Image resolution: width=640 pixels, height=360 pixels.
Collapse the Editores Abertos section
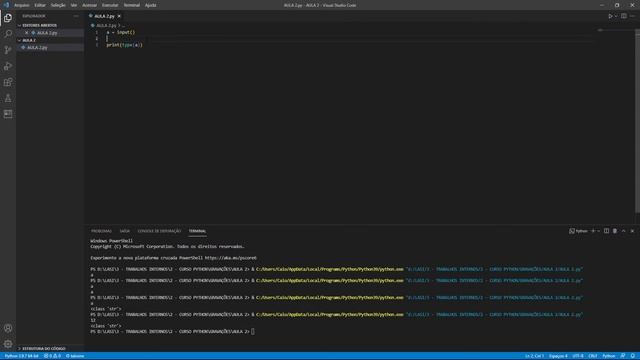(39, 25)
